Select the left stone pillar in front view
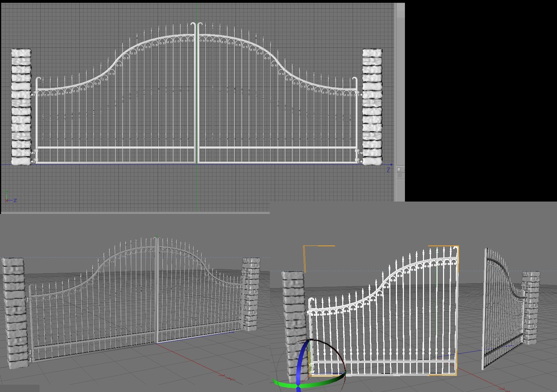The width and height of the screenshot is (557, 392). (x=21, y=107)
